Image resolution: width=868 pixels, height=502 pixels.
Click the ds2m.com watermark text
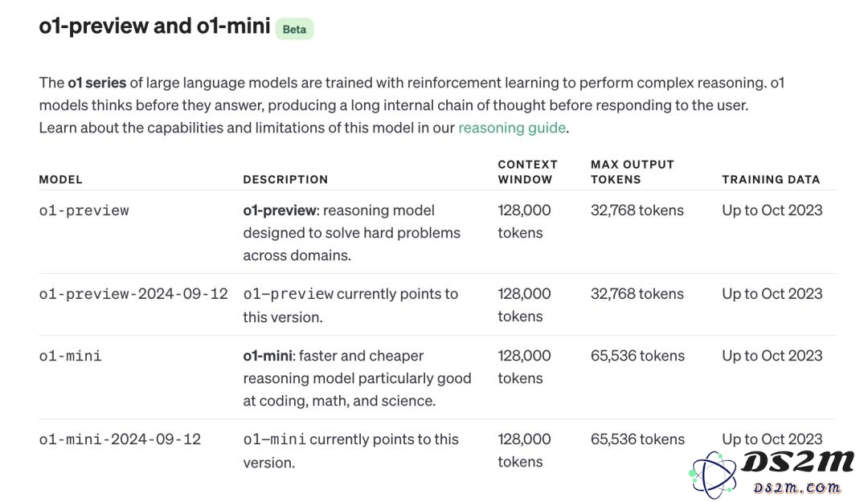(x=796, y=488)
